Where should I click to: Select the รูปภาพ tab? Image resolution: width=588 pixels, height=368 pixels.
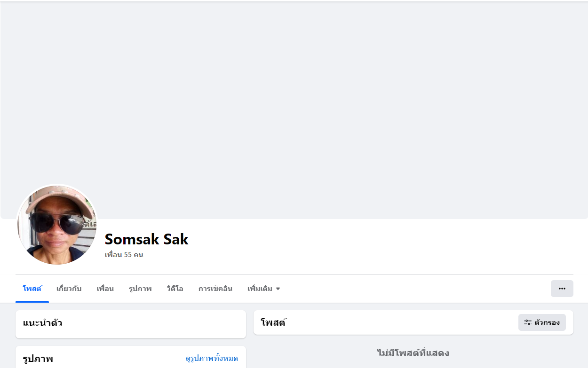(140, 289)
